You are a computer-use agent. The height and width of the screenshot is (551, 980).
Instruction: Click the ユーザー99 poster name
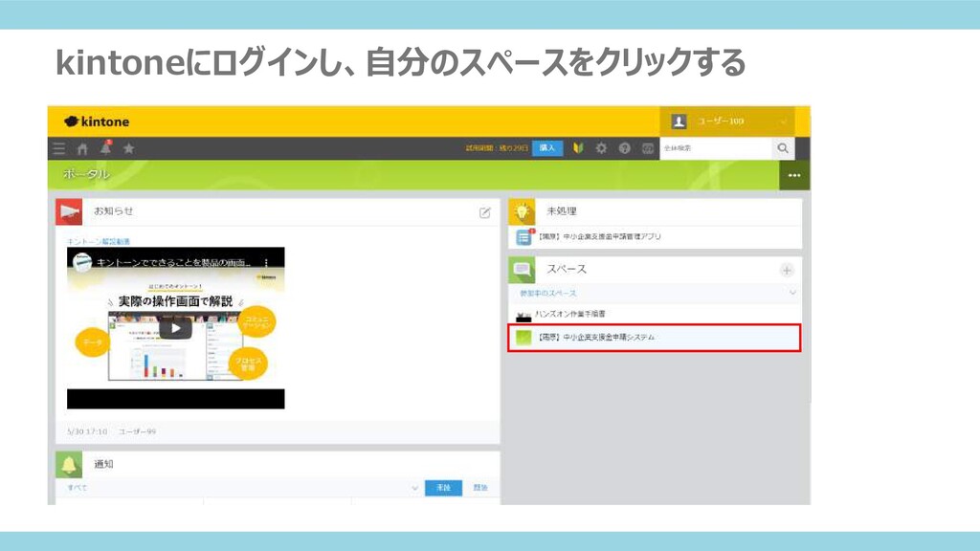click(x=137, y=431)
